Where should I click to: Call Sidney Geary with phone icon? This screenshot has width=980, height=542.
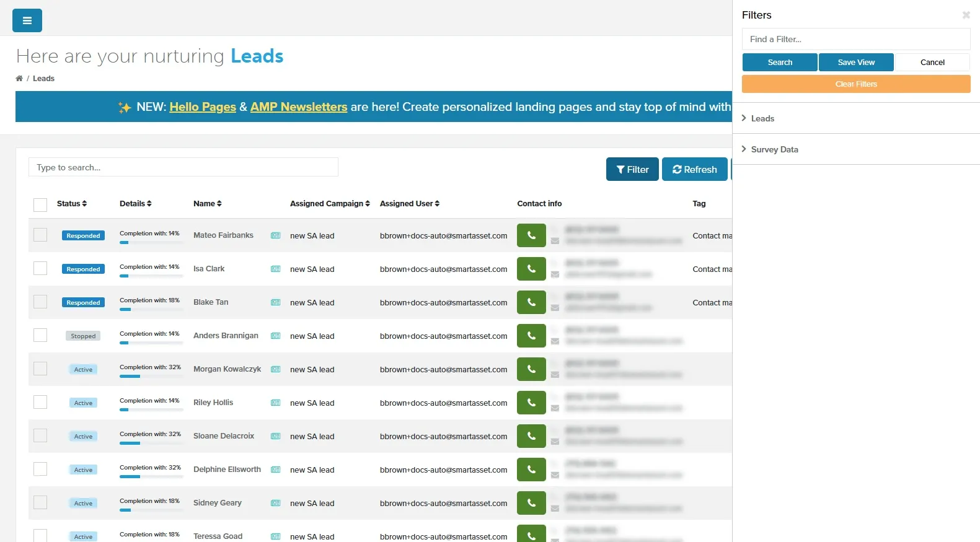coord(531,503)
